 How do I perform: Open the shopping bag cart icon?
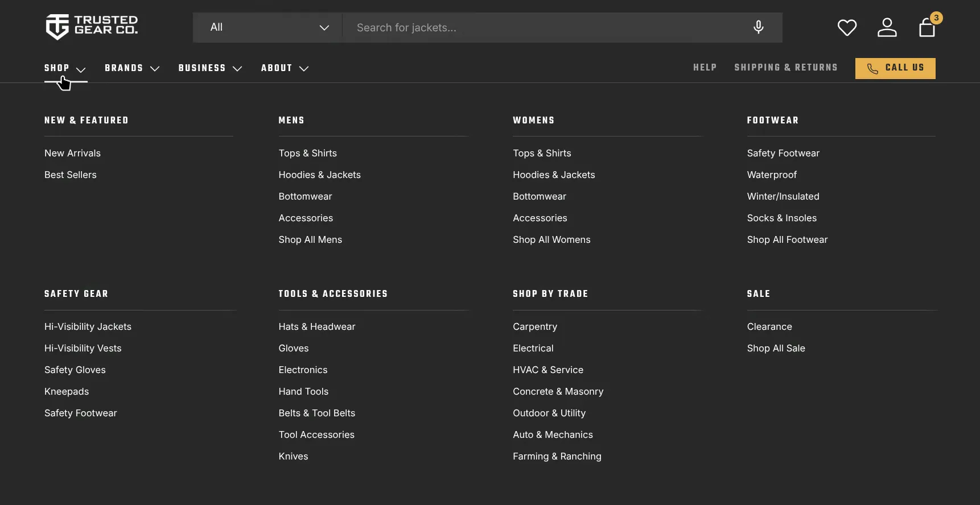coord(927,27)
